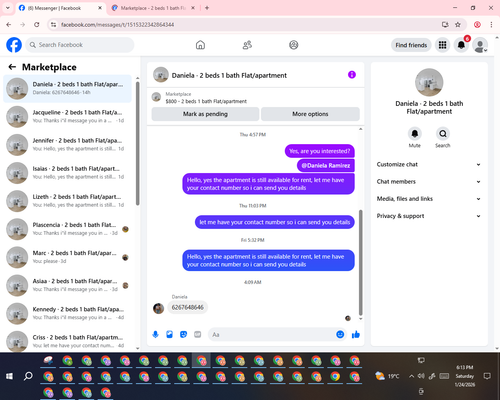
Task: Open the Friends icon in top navigation
Action: [x=247, y=45]
